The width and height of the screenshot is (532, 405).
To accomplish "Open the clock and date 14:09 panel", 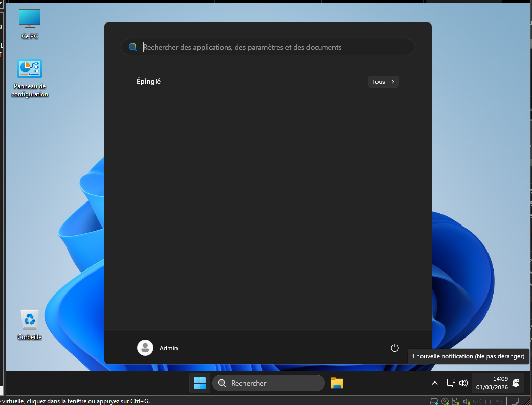I will pos(492,384).
